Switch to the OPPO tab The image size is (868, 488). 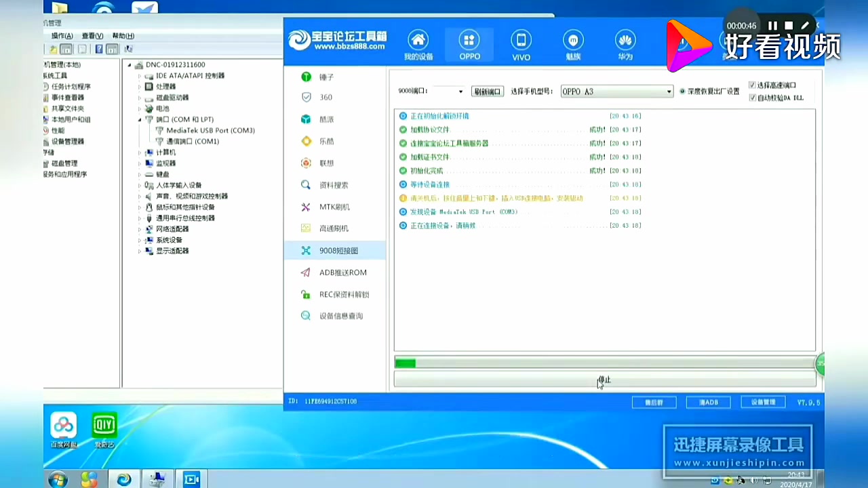coord(469,45)
